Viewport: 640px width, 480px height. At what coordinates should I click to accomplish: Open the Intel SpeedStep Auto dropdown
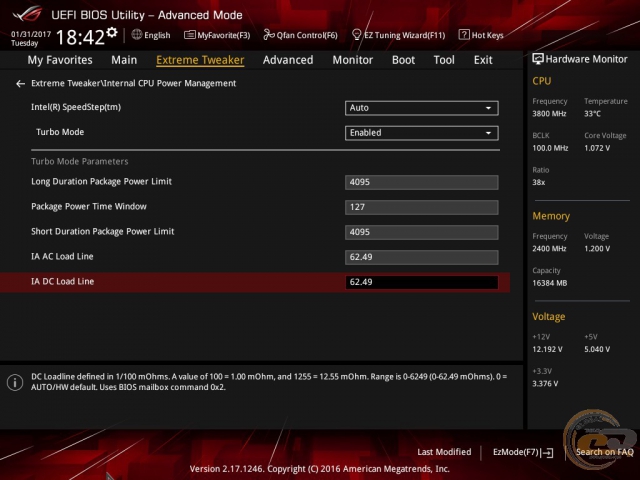tap(421, 108)
